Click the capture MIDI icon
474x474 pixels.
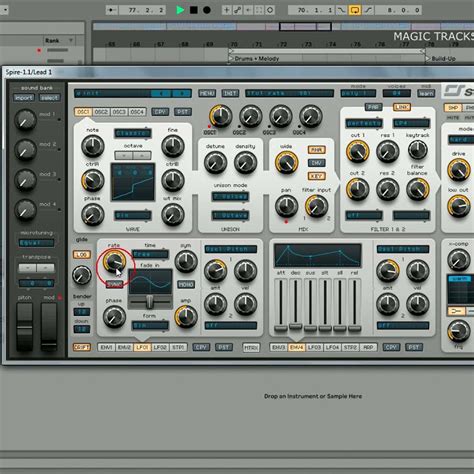coord(259,10)
